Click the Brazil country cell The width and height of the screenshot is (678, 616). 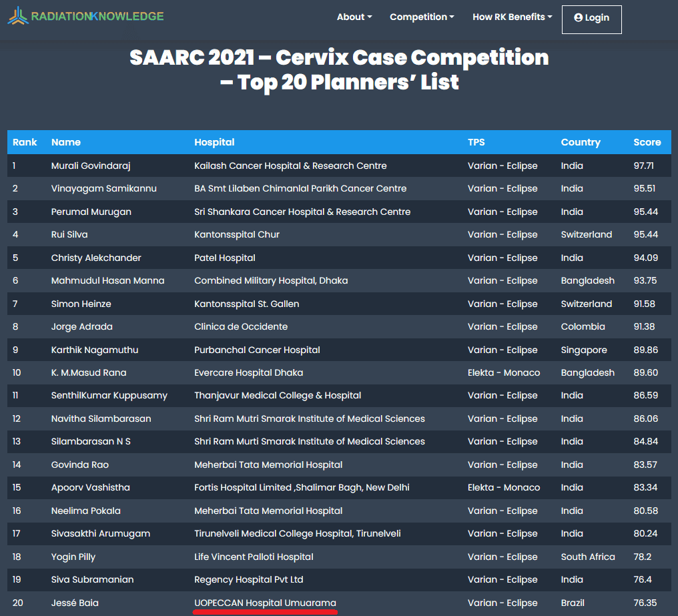pyautogui.click(x=573, y=603)
